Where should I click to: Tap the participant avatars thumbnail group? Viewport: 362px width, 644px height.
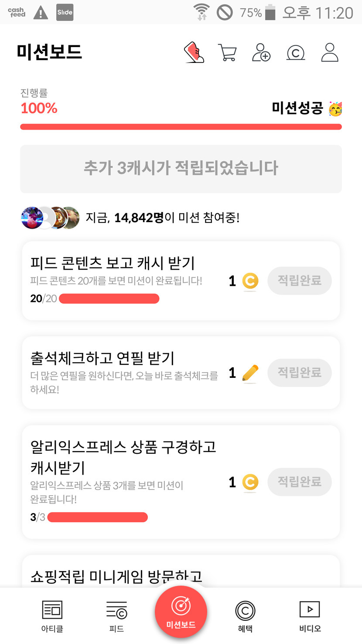point(50,218)
